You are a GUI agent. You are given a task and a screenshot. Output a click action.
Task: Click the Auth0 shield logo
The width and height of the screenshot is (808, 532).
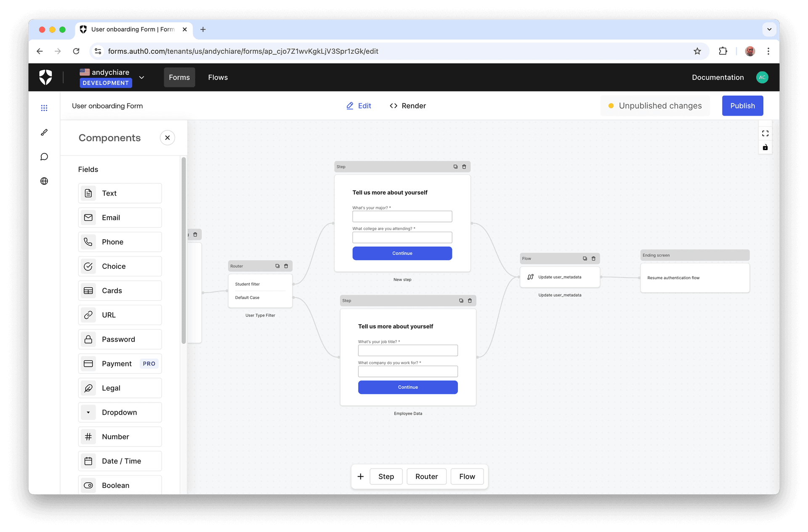click(x=45, y=77)
